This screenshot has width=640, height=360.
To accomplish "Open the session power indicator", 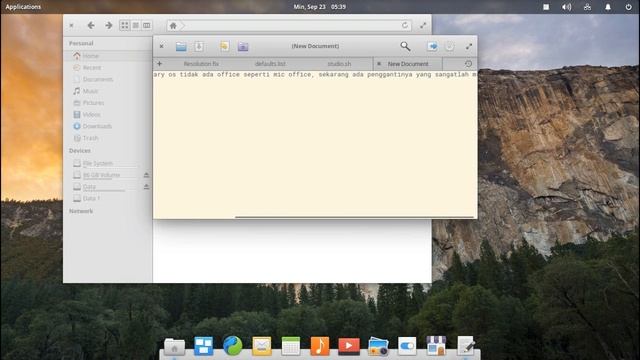I will [x=629, y=7].
